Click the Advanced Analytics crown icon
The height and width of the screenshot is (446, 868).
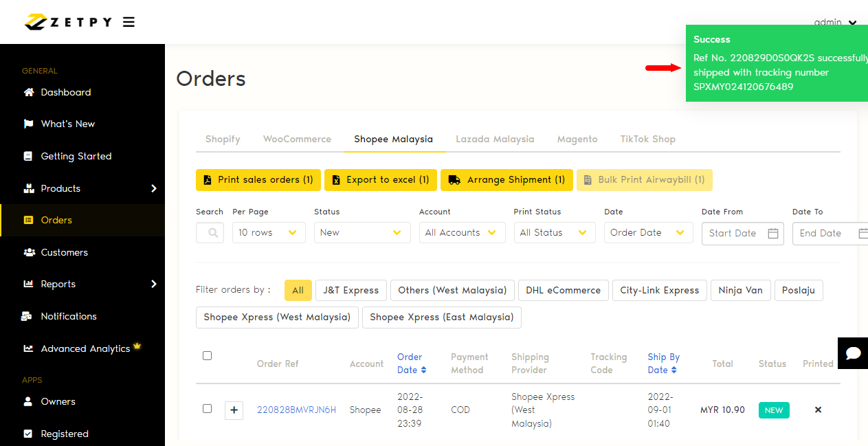click(x=137, y=346)
